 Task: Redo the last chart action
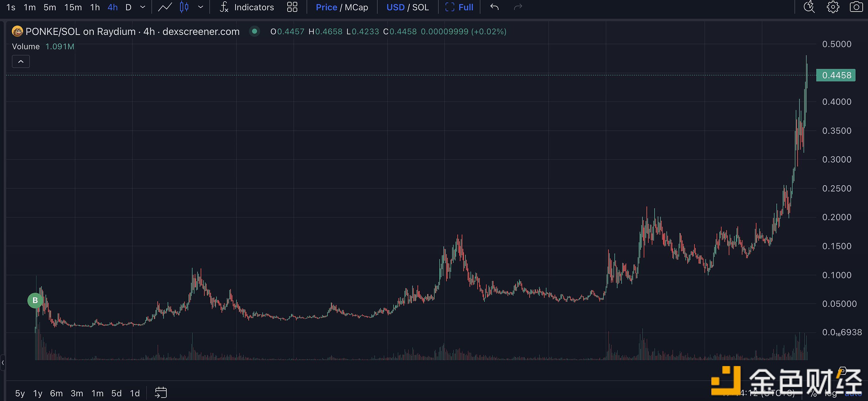[518, 7]
